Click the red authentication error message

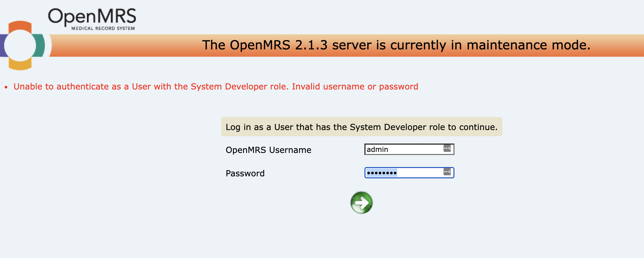pyautogui.click(x=216, y=87)
